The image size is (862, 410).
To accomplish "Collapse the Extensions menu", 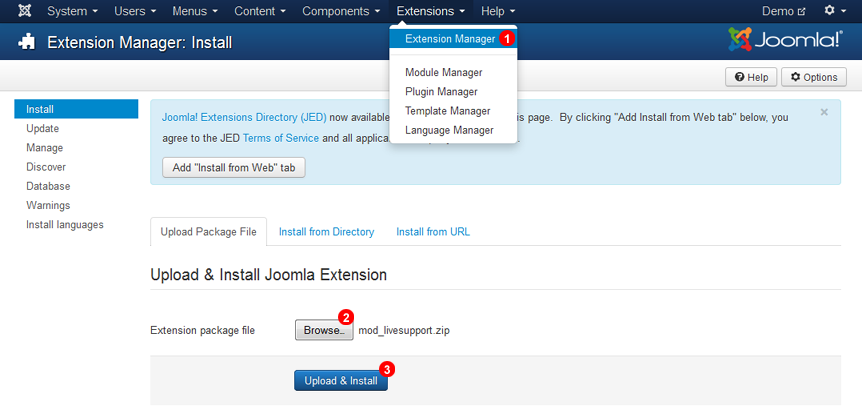I will click(x=431, y=11).
